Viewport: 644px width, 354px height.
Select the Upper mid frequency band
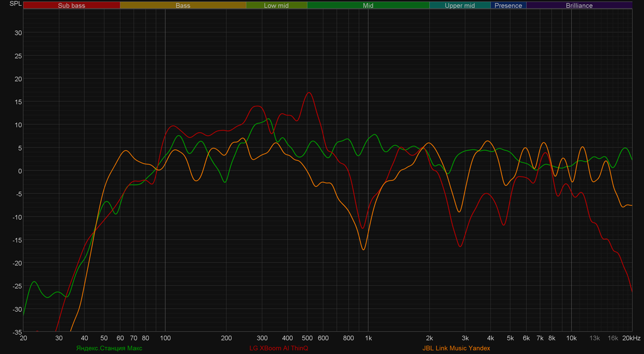pos(460,5)
